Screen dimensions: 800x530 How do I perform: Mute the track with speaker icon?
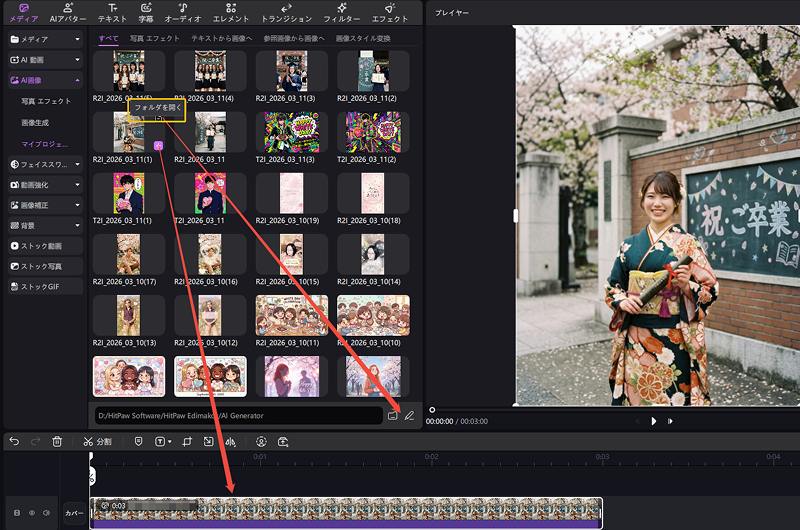click(45, 513)
